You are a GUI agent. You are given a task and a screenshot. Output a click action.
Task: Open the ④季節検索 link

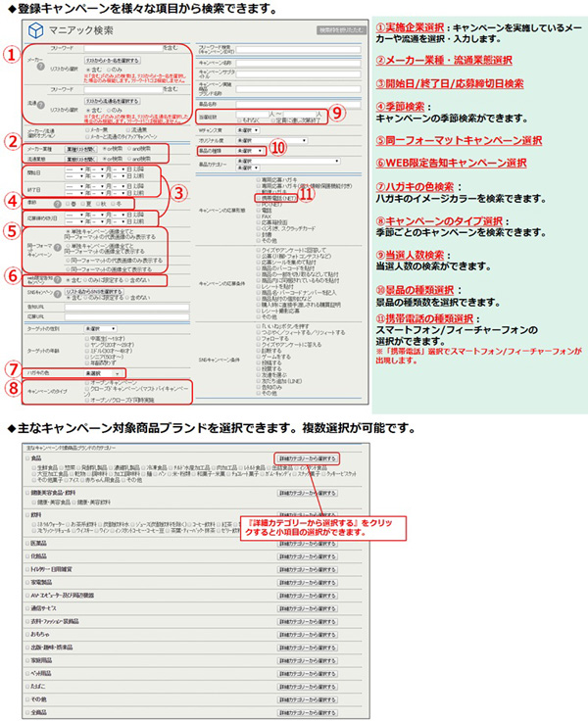tap(400, 107)
